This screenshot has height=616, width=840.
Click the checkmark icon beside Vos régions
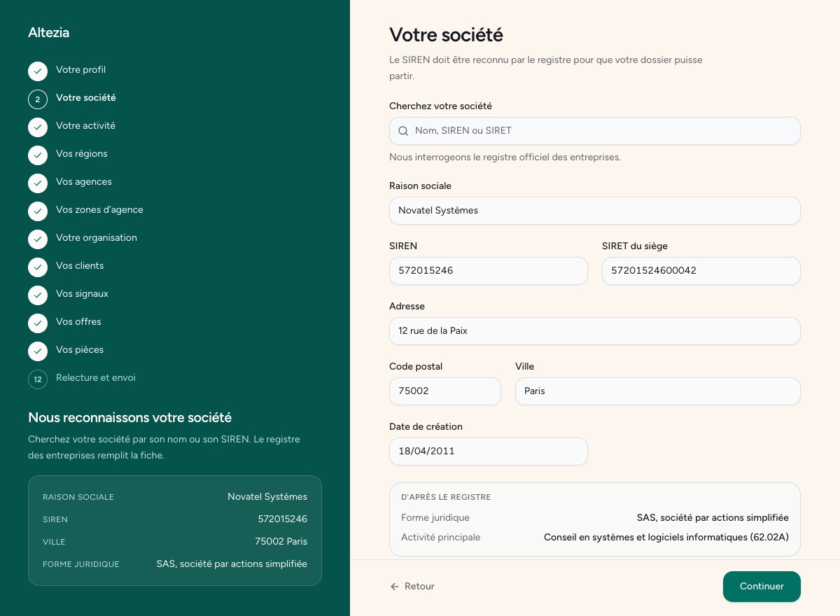click(38, 155)
